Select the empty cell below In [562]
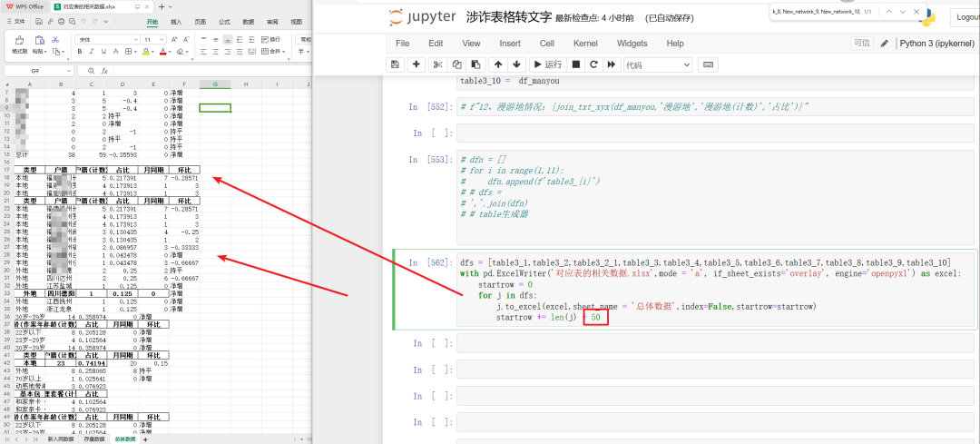Screen dimensions: 980x444 pyautogui.click(x=715, y=343)
